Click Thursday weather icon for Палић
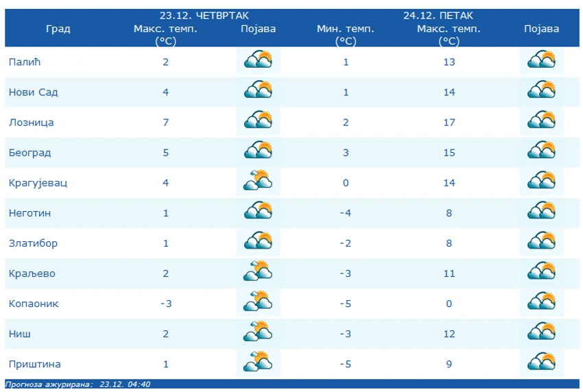The height and width of the screenshot is (392, 583). point(258,60)
